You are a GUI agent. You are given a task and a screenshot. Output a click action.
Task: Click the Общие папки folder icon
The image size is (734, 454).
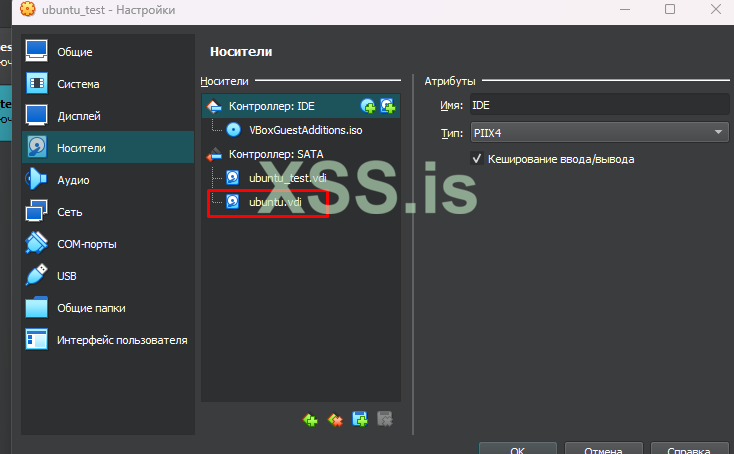[x=37, y=308]
